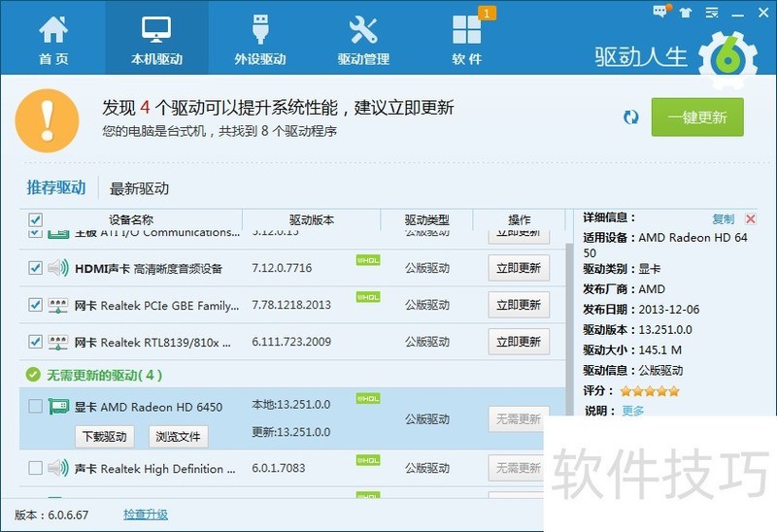Switch to the 最新驱动 tab
The image size is (777, 532).
(139, 188)
